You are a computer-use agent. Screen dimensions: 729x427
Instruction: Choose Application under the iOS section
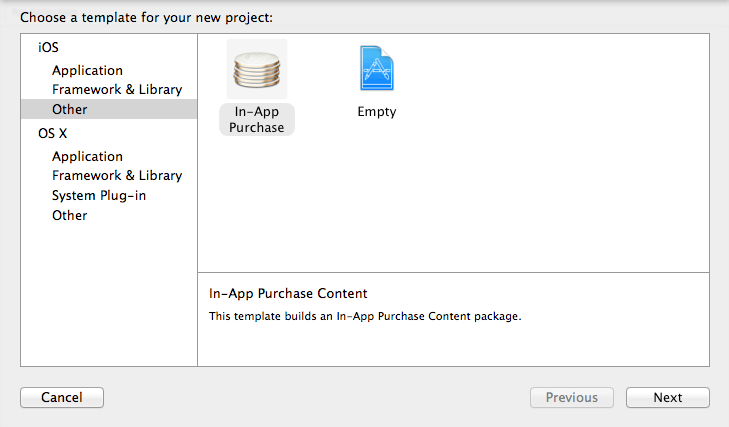pyautogui.click(x=87, y=71)
